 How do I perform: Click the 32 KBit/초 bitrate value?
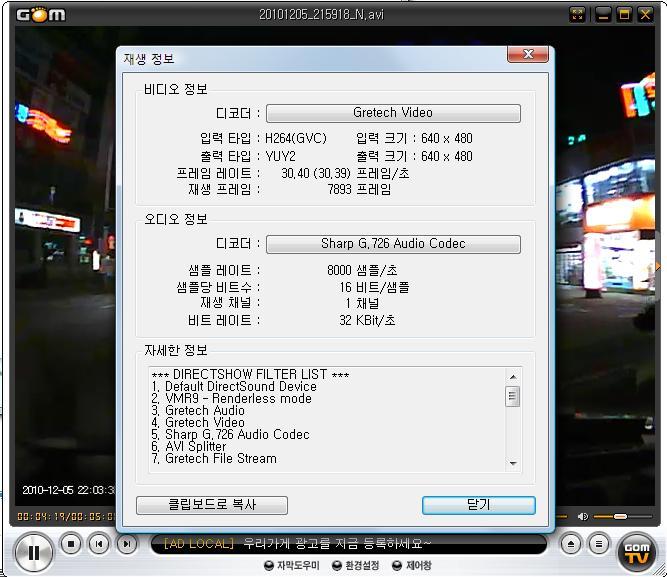point(367,320)
